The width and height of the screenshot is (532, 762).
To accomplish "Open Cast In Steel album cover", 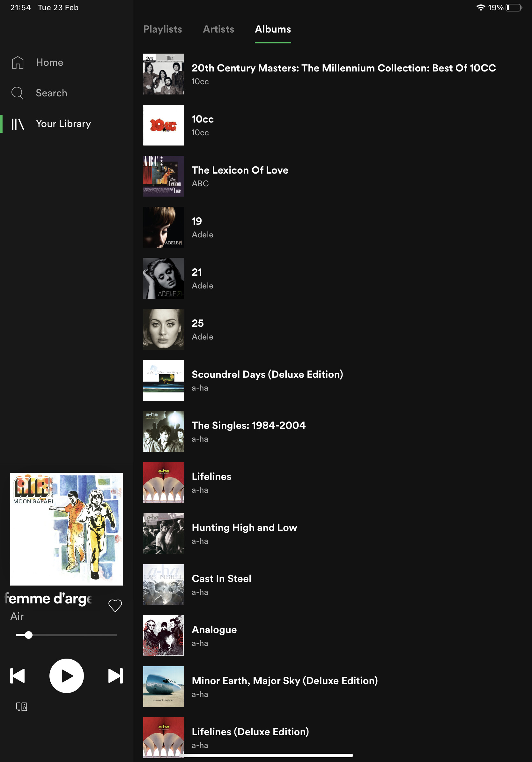I will (164, 585).
